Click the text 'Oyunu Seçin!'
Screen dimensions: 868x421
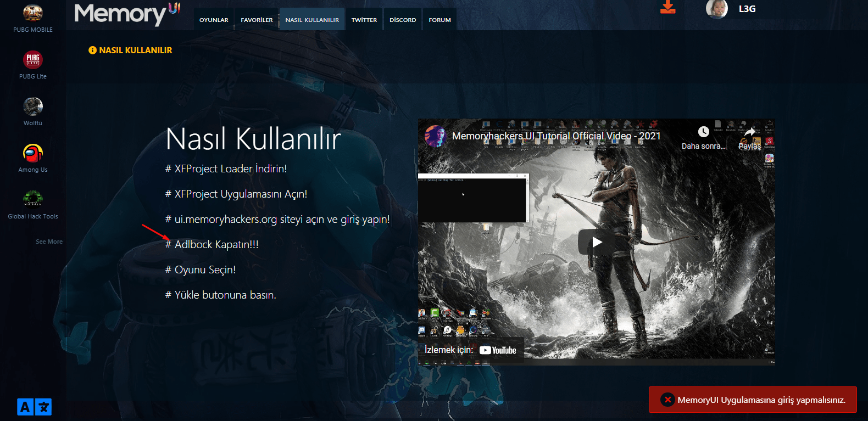[x=205, y=270]
